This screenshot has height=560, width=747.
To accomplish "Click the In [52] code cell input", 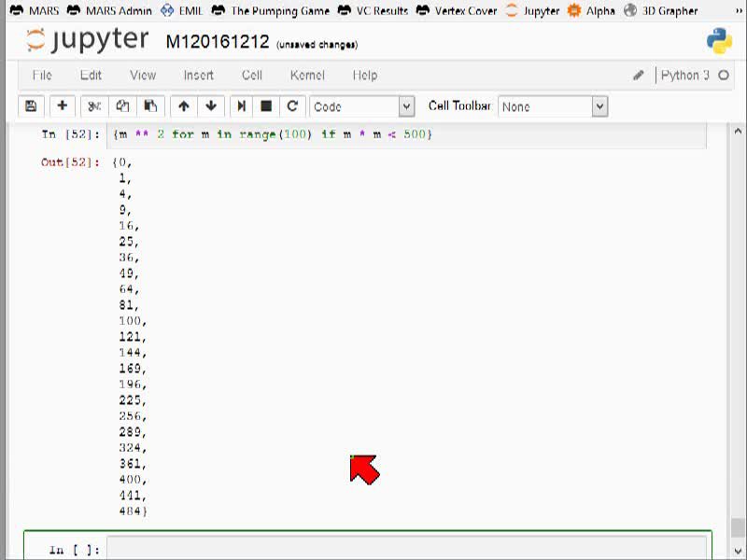I will coord(406,134).
